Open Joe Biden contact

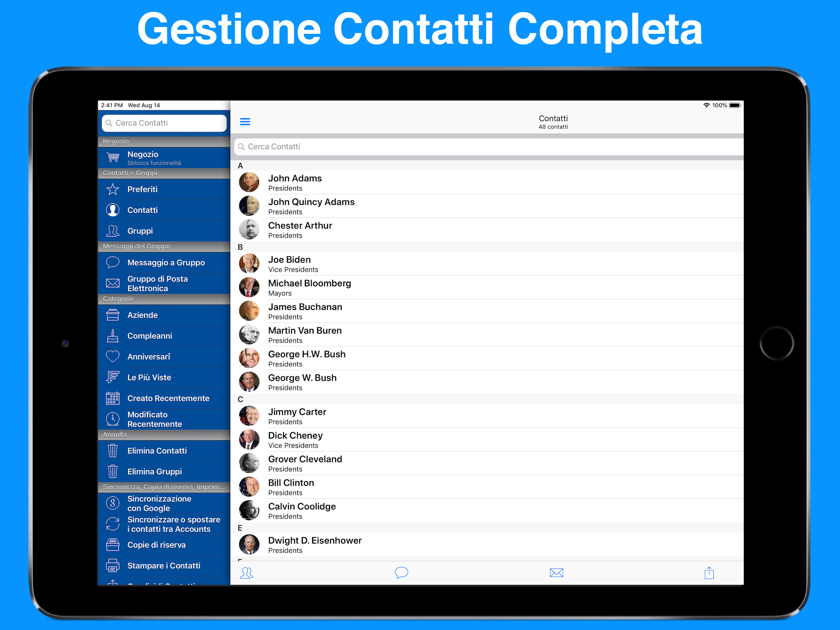(487, 264)
